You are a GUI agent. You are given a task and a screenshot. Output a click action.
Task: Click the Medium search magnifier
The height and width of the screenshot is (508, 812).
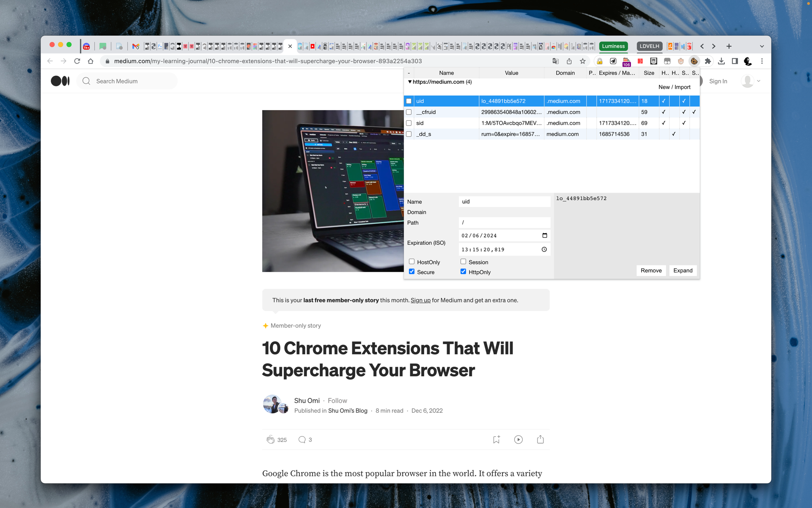[x=87, y=81]
